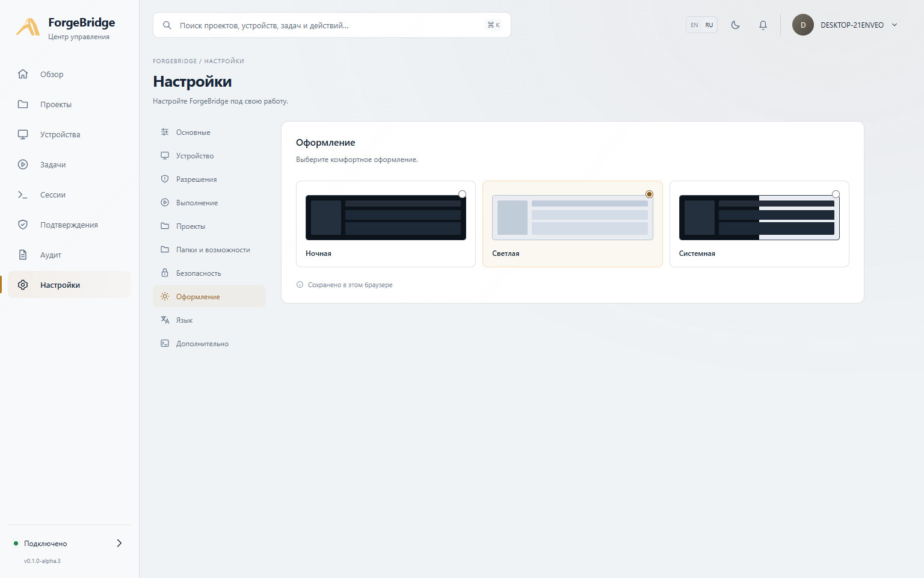This screenshot has height=578, width=924.
Task: Open the Обзор section in sidebar
Action: [69, 74]
